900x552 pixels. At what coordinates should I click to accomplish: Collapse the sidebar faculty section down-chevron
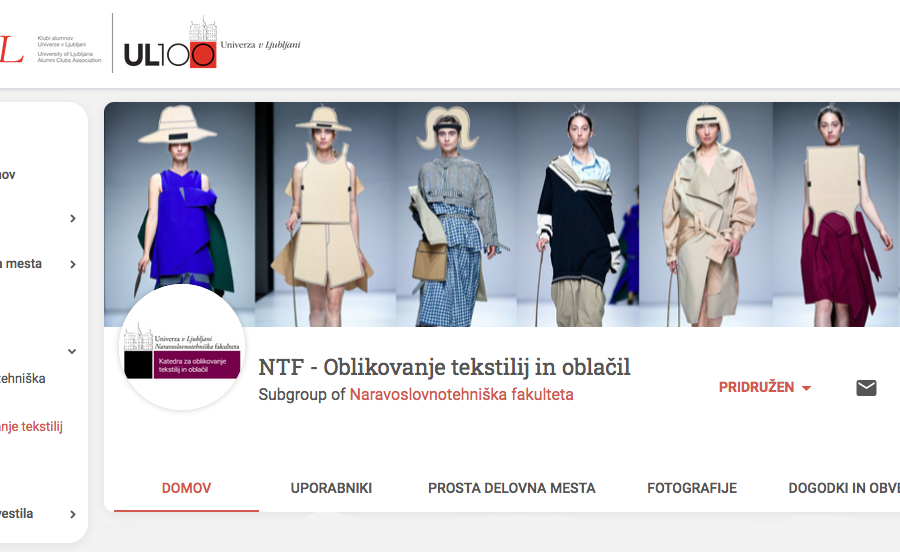[x=72, y=351]
